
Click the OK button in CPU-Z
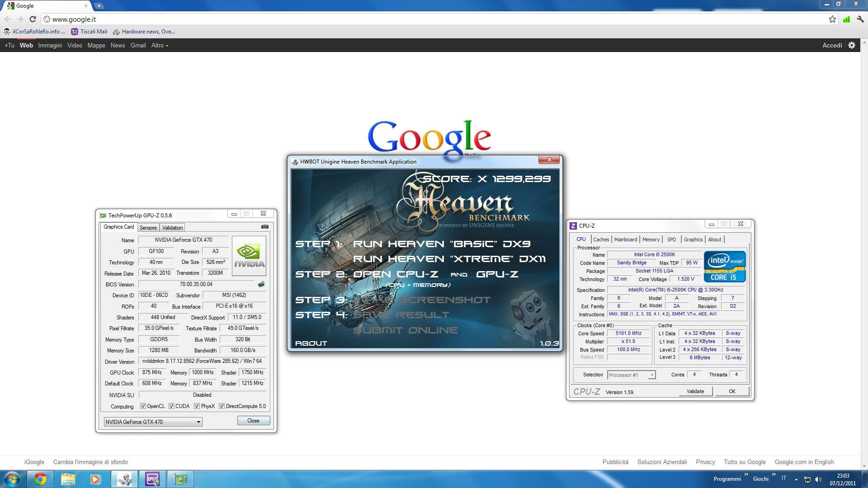point(732,391)
